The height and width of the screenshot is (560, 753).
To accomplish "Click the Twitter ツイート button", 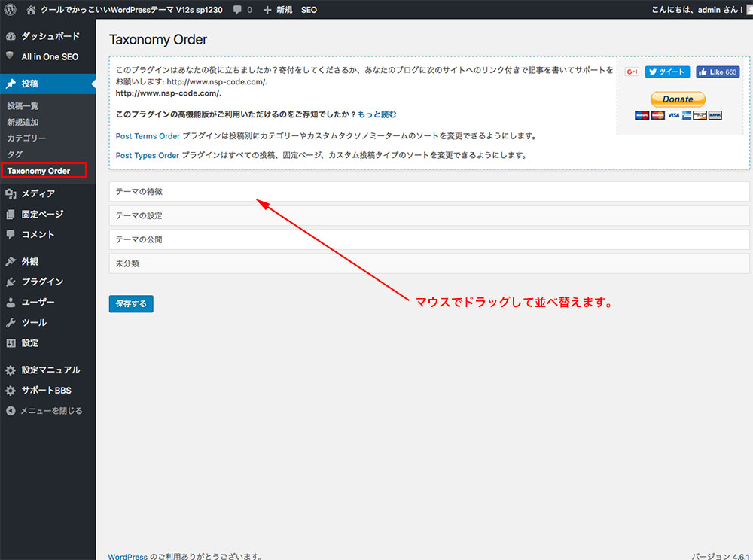I will pos(667,72).
